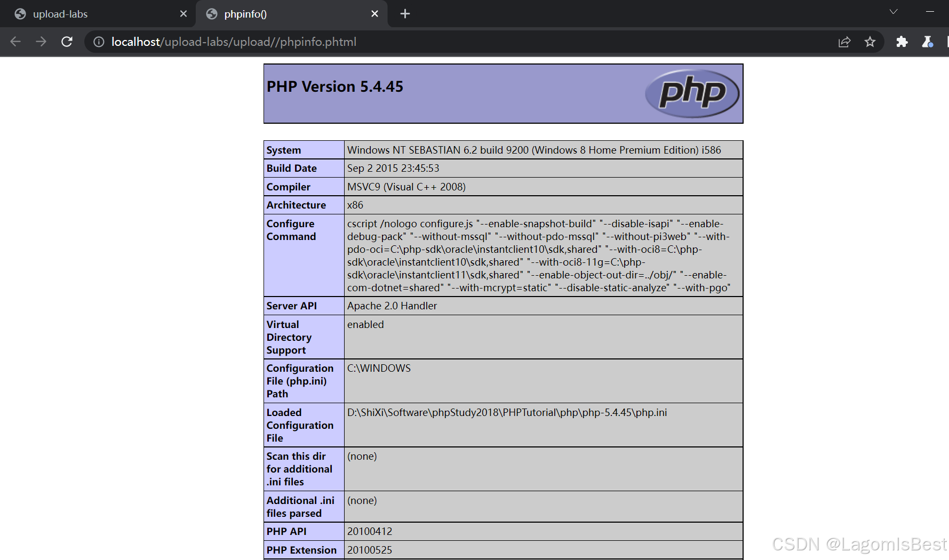Switch to the upload-labs tab
Viewport: 949px width, 560px height.
point(98,14)
